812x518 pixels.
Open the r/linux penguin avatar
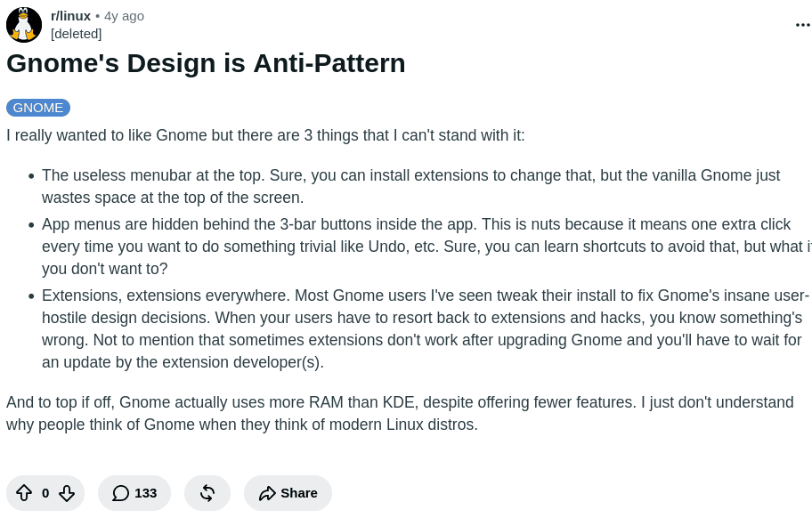click(24, 25)
